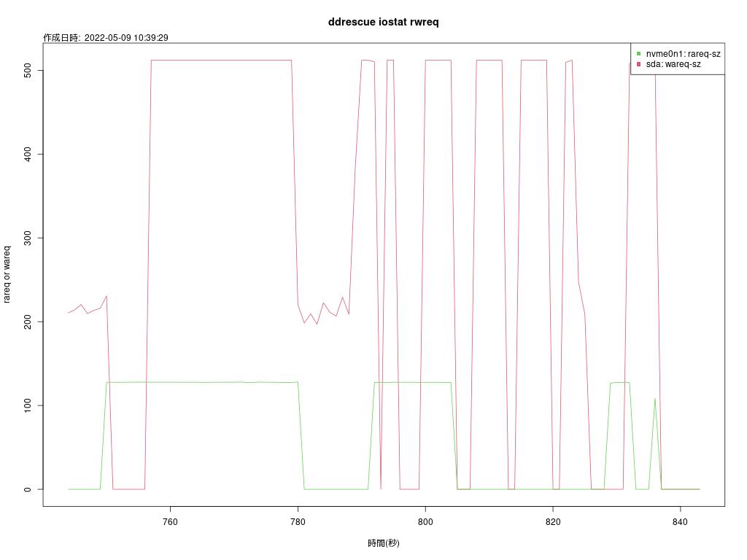Click the chart title "ddrescue iostat rwreq"
This screenshot has height=560, width=747.
pyautogui.click(x=383, y=22)
